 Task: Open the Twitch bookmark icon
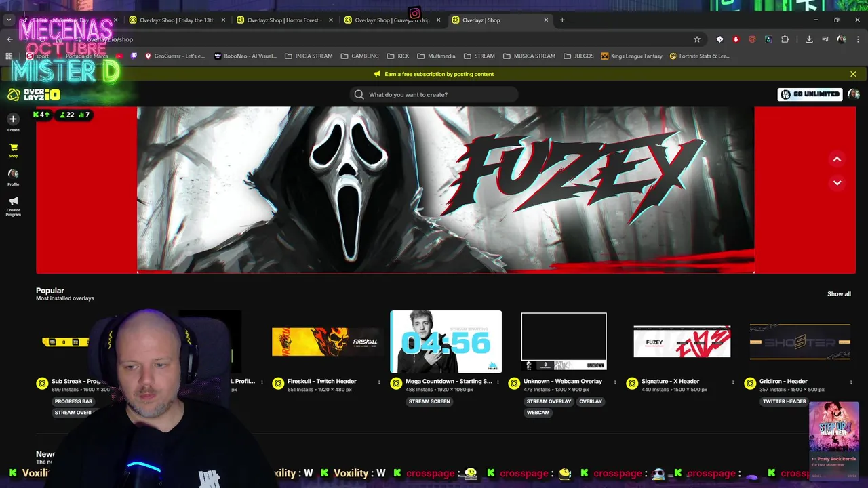[x=134, y=56]
